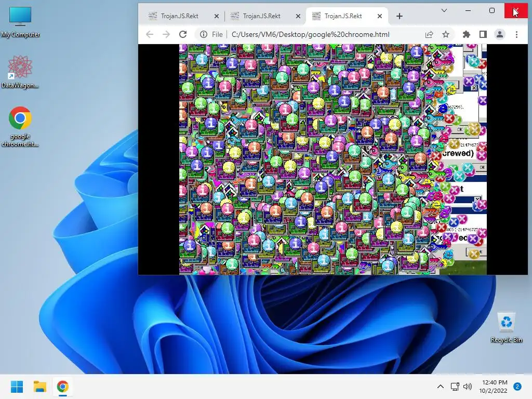Open the Extensions puzzle icon
The height and width of the screenshot is (399, 532).
tap(467, 34)
